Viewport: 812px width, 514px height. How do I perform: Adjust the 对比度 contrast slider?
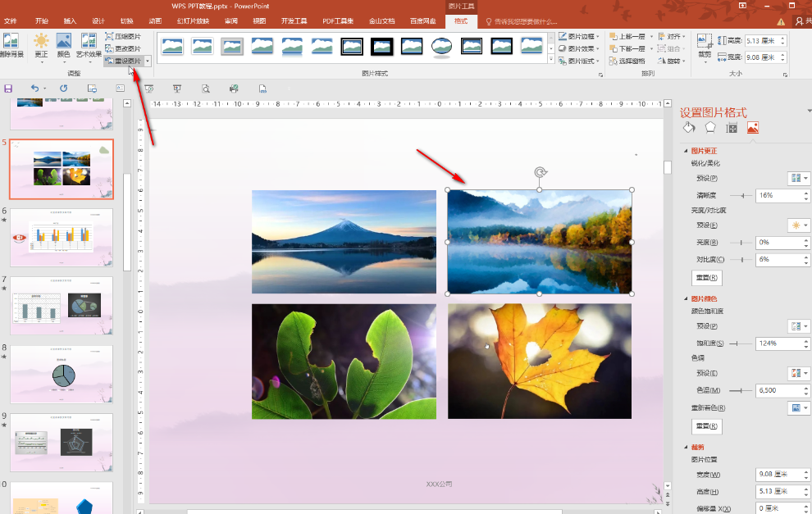741,259
